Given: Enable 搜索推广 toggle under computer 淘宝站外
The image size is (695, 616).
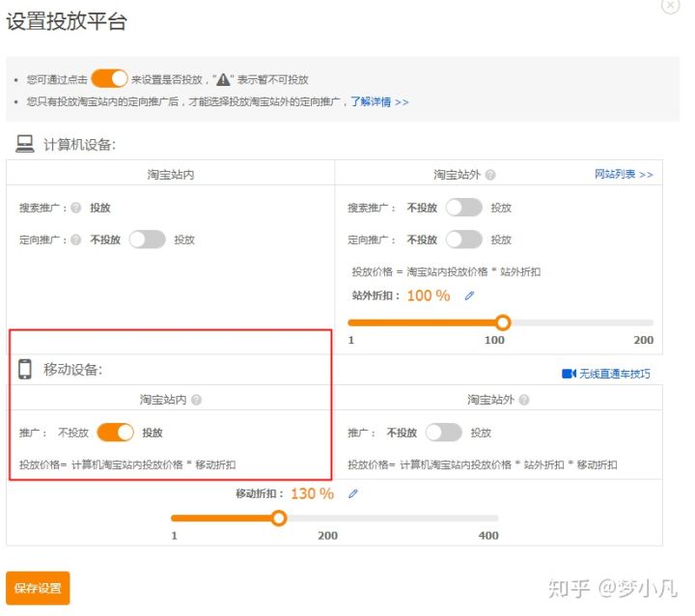Looking at the screenshot, I should point(463,208).
